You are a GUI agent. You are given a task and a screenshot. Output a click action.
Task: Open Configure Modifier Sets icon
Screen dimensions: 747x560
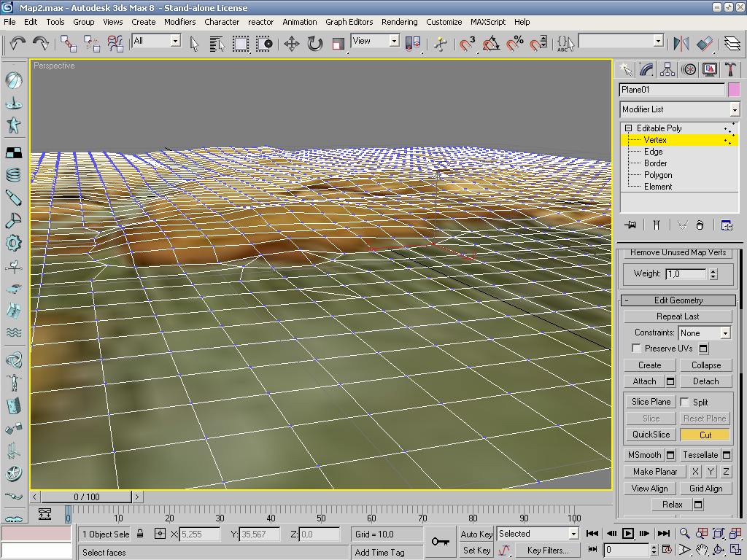727,225
